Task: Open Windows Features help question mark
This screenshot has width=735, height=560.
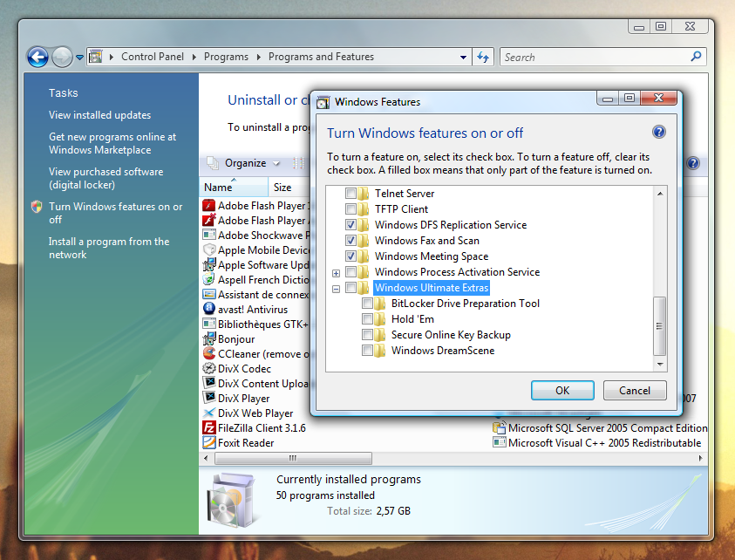Action: coord(658,132)
